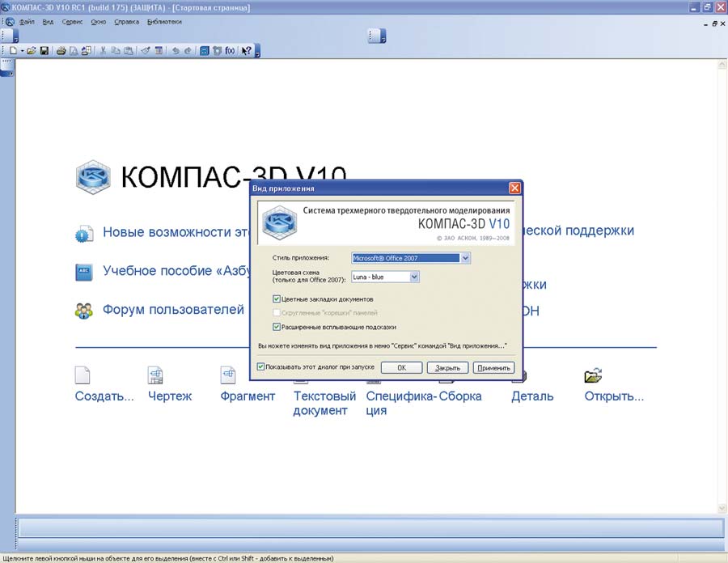
Task: Click the empty message bar field at bottom
Action: click(370, 528)
